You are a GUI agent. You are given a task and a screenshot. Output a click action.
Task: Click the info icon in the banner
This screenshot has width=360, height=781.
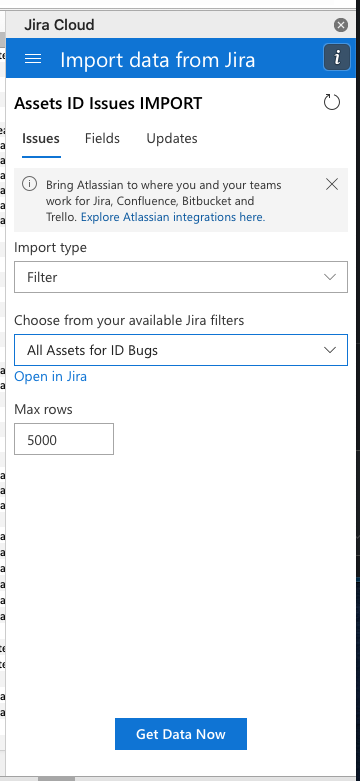[x=29, y=184]
